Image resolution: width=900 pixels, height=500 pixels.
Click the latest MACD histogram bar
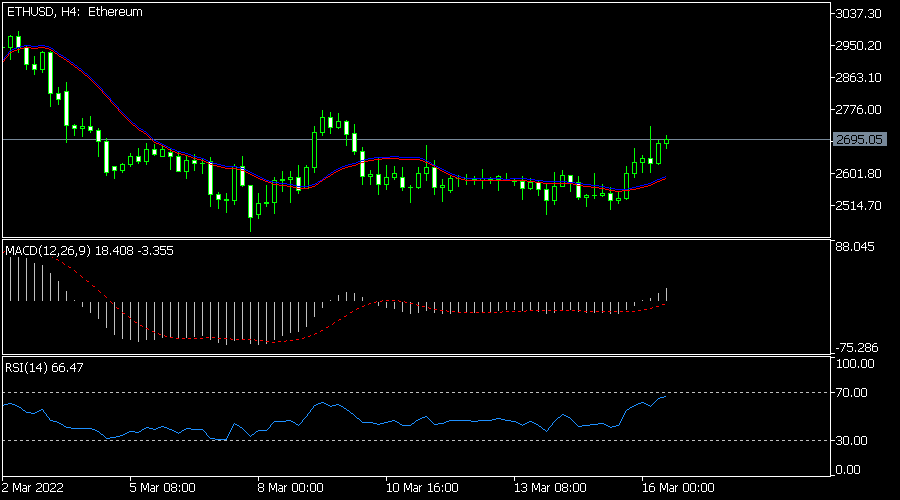click(x=666, y=294)
